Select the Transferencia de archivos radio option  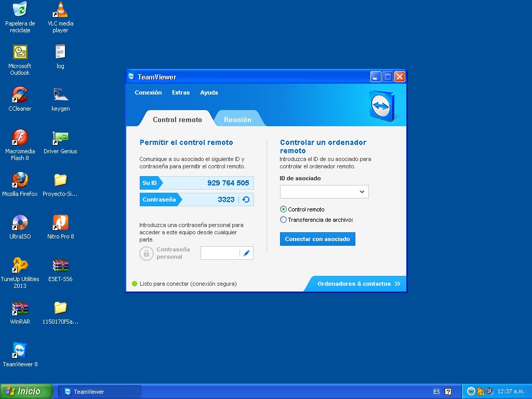point(283,220)
